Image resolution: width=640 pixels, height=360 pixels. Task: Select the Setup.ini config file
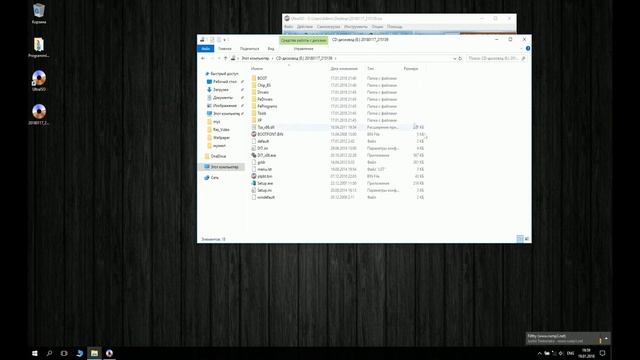(264, 190)
